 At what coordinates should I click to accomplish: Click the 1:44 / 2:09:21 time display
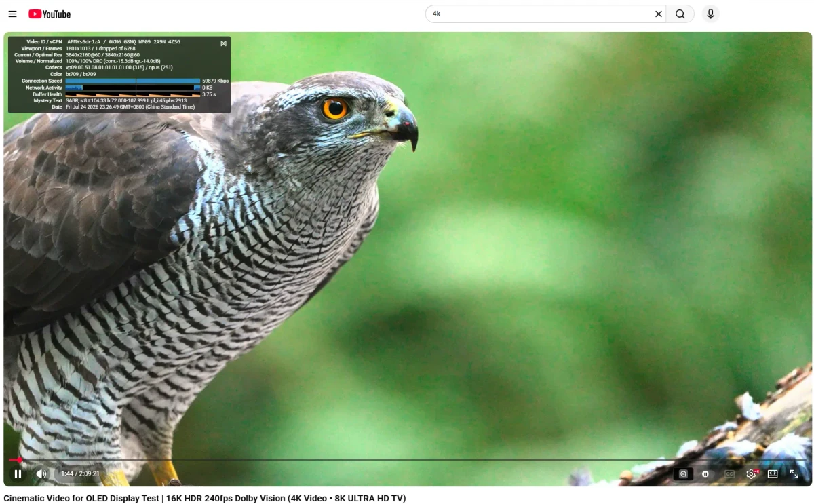point(80,473)
